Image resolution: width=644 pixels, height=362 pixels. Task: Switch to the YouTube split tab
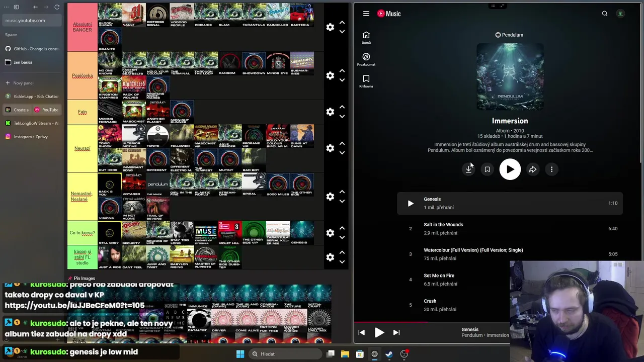(x=47, y=110)
